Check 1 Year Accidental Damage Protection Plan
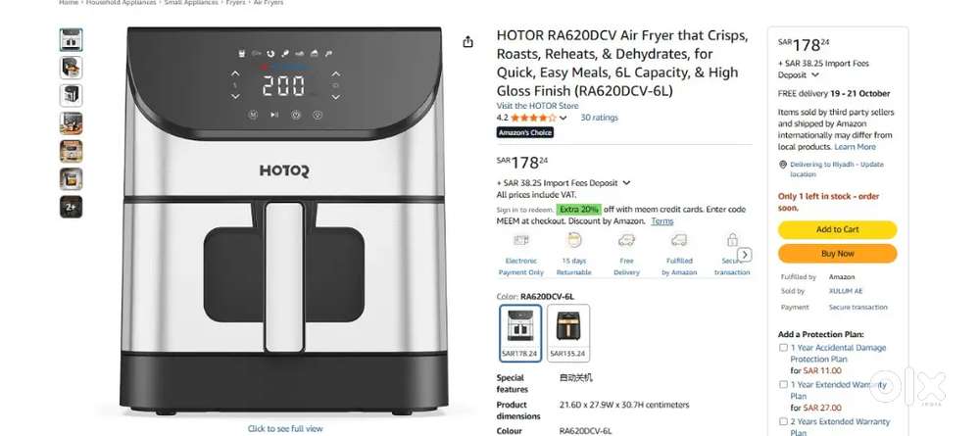Viewport: 980px width, 436px height. point(783,347)
